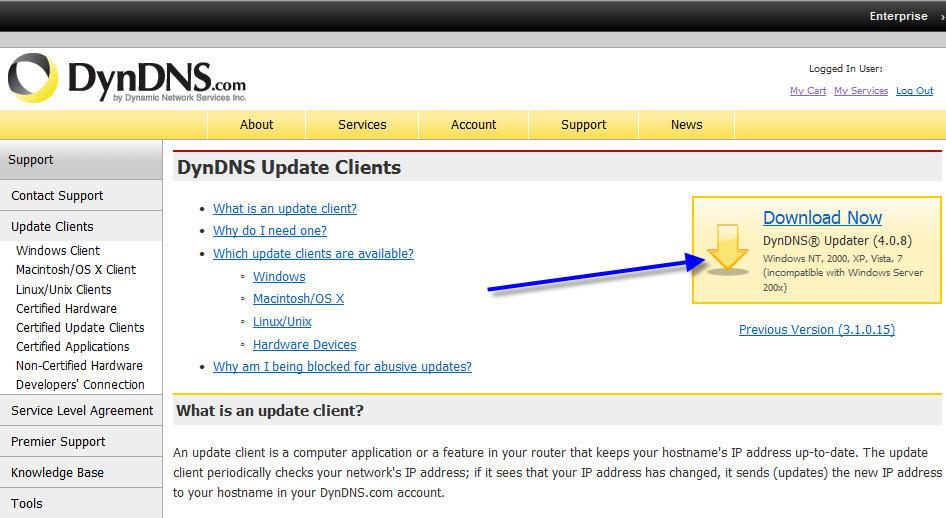Click 'DynDNS® Updater (4.0.8)' text
Viewport: 946px width, 518px height.
837,241
